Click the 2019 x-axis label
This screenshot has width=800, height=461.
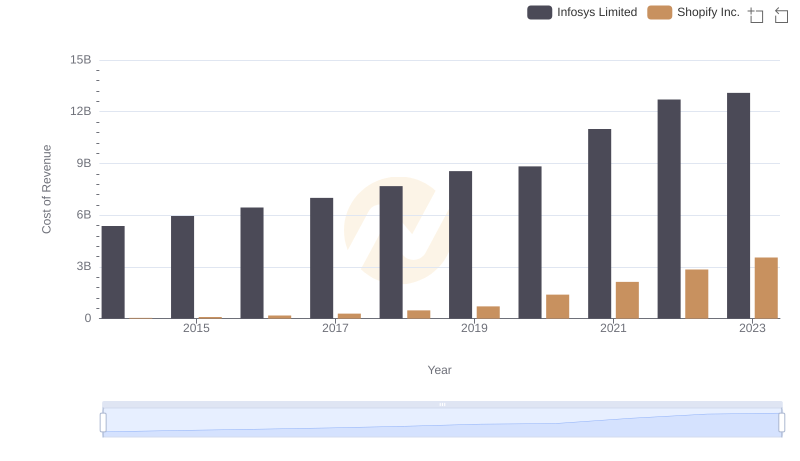coord(474,328)
